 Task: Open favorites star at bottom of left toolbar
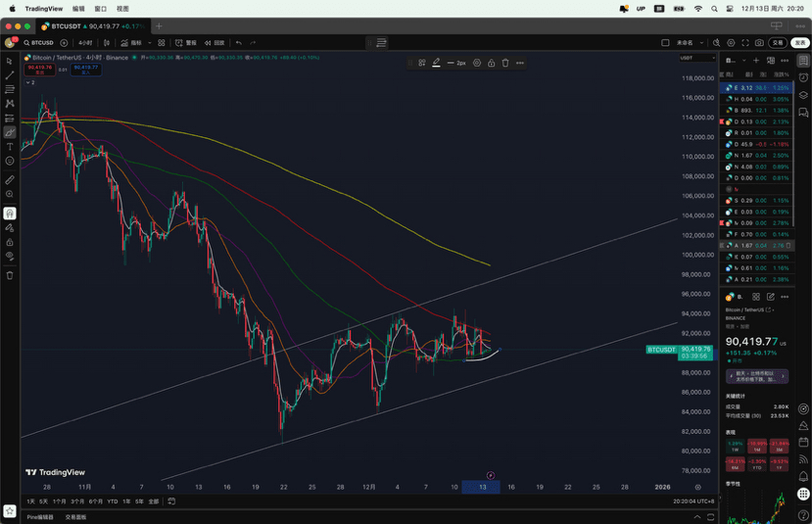pyautogui.click(x=10, y=511)
